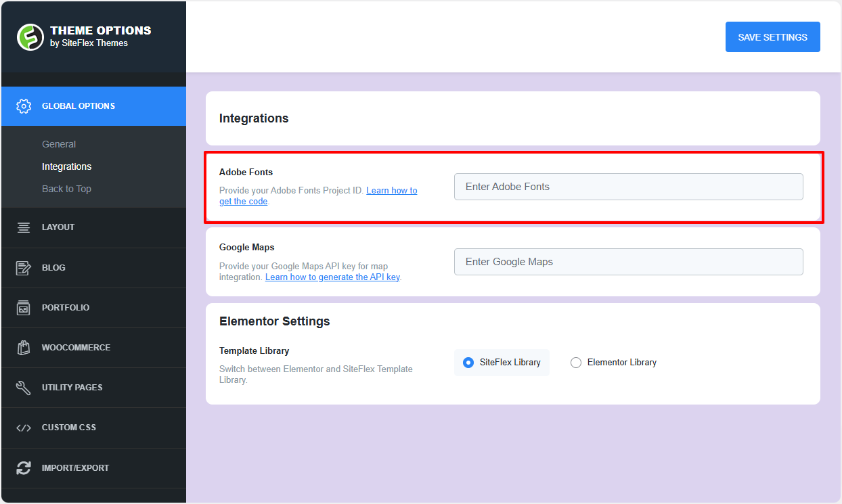The height and width of the screenshot is (504, 842).
Task: Focus the Enter Adobe Fonts input field
Action: [x=628, y=187]
